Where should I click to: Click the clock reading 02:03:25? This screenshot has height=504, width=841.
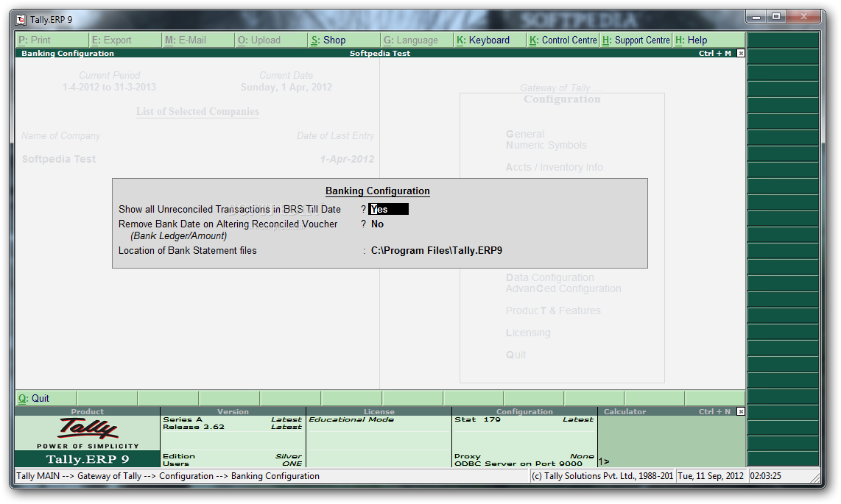click(765, 475)
